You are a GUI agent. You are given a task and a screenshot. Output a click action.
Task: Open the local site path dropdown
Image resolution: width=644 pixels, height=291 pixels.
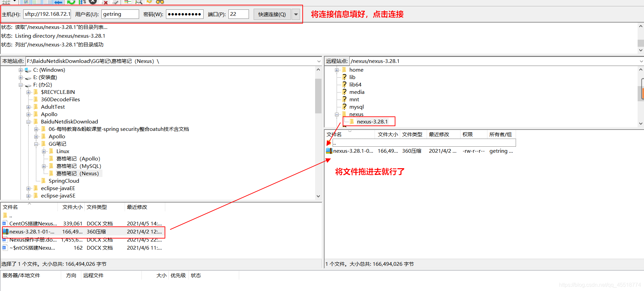pos(318,61)
